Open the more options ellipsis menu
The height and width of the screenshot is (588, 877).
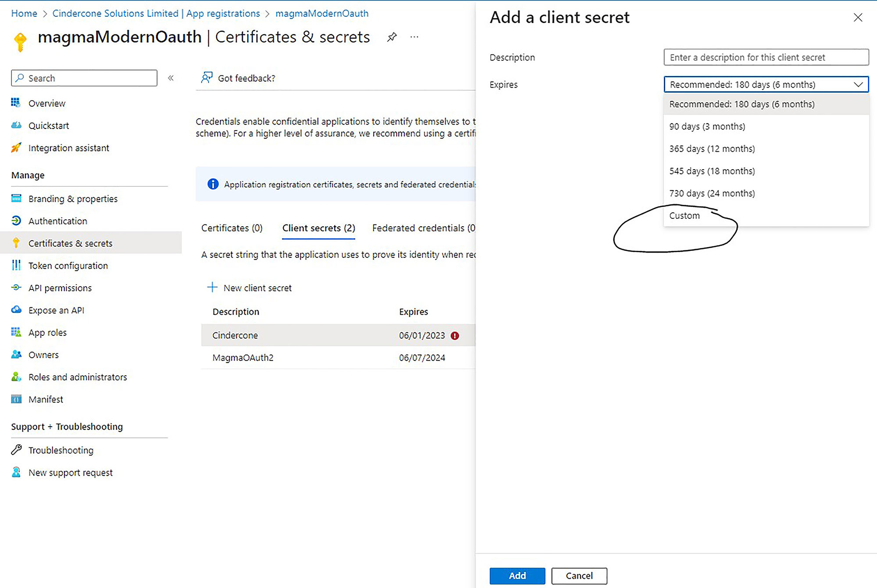[414, 37]
